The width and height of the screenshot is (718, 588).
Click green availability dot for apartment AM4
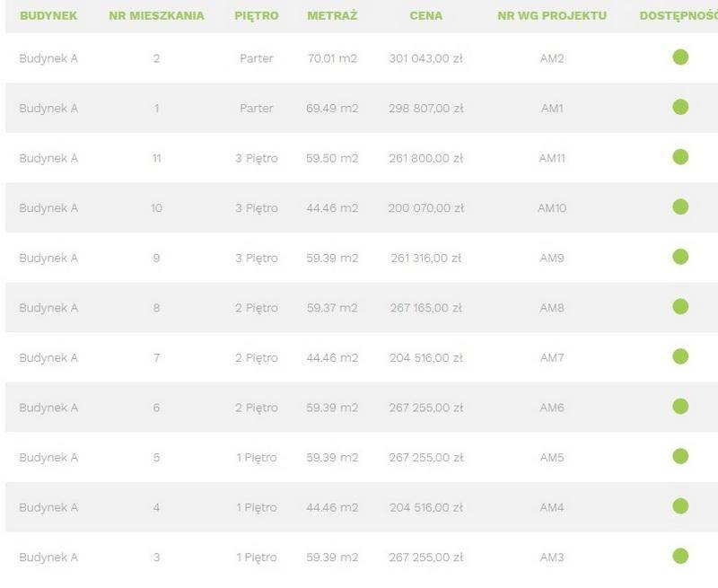(680, 506)
